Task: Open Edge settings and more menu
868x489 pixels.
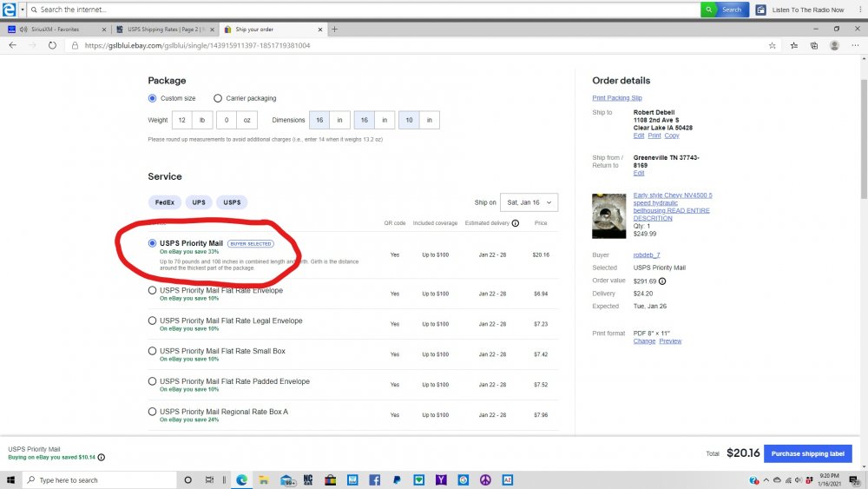Action: click(855, 45)
